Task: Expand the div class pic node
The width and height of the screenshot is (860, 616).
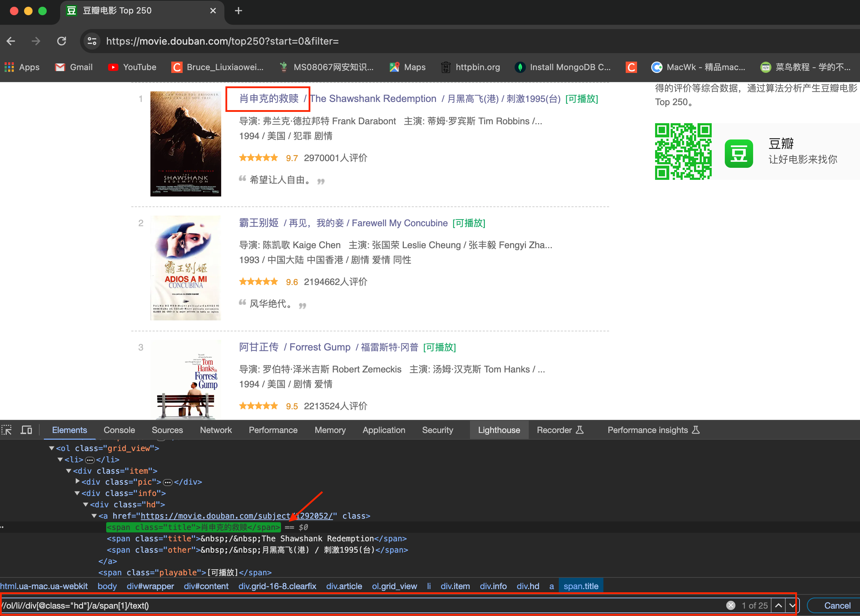Action: (78, 481)
